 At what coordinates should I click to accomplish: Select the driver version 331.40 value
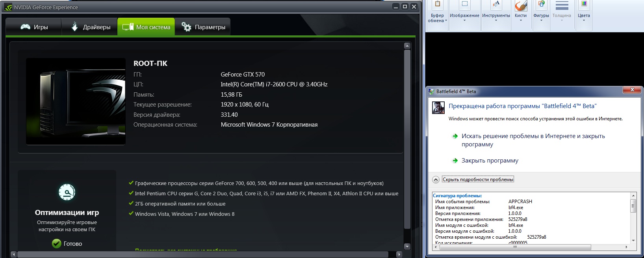pyautogui.click(x=229, y=115)
